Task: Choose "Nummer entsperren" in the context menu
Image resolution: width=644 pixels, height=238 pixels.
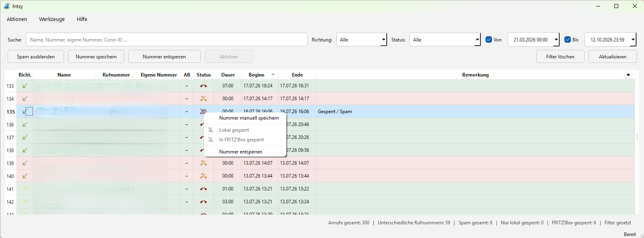Action: coord(245,152)
